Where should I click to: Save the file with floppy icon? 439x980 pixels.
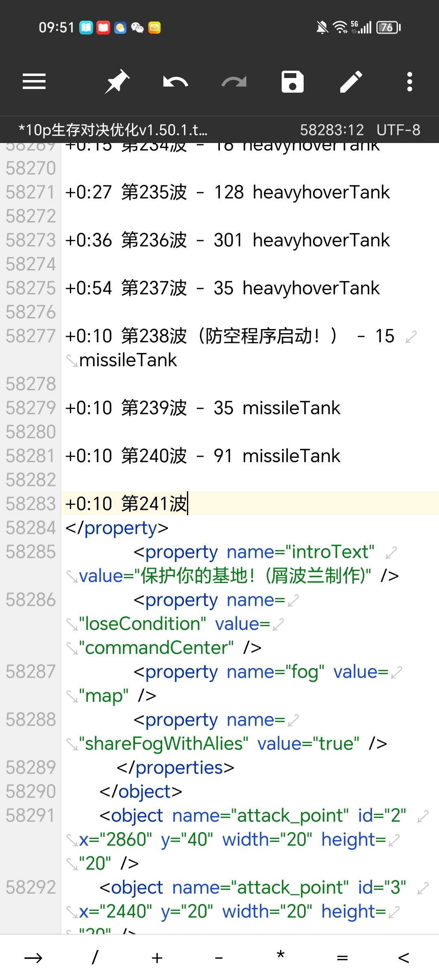(292, 82)
